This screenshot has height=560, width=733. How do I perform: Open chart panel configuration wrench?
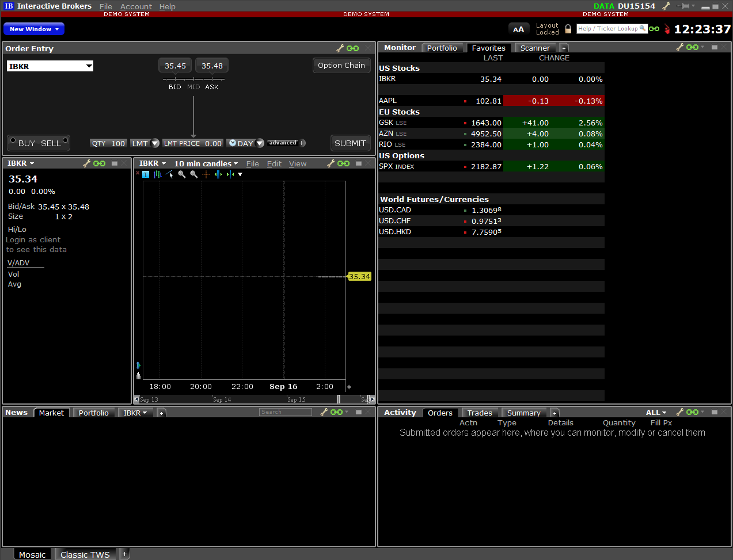pos(331,163)
